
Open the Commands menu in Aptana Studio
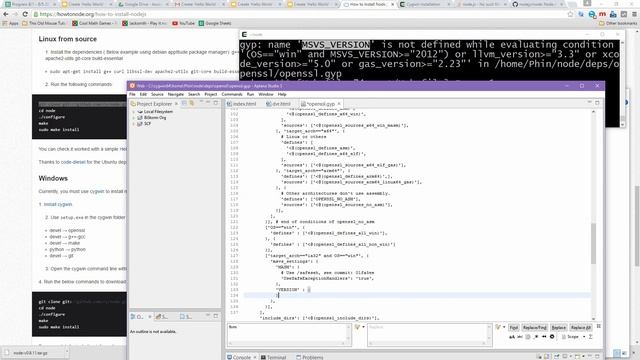tap(232, 94)
